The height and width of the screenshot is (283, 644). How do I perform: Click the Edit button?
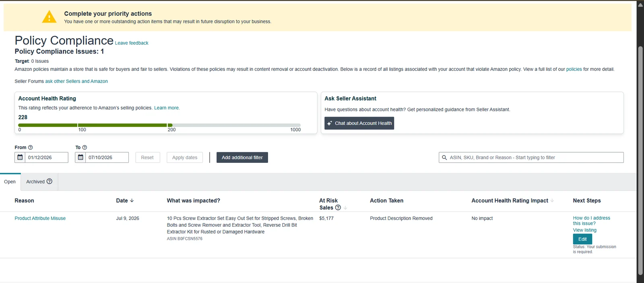[x=582, y=239]
